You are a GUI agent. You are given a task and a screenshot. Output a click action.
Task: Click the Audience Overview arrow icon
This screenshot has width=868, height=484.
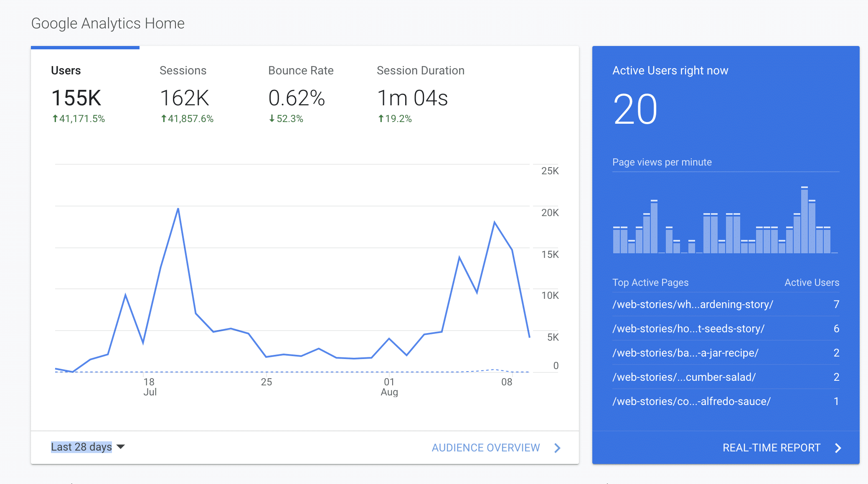click(557, 448)
